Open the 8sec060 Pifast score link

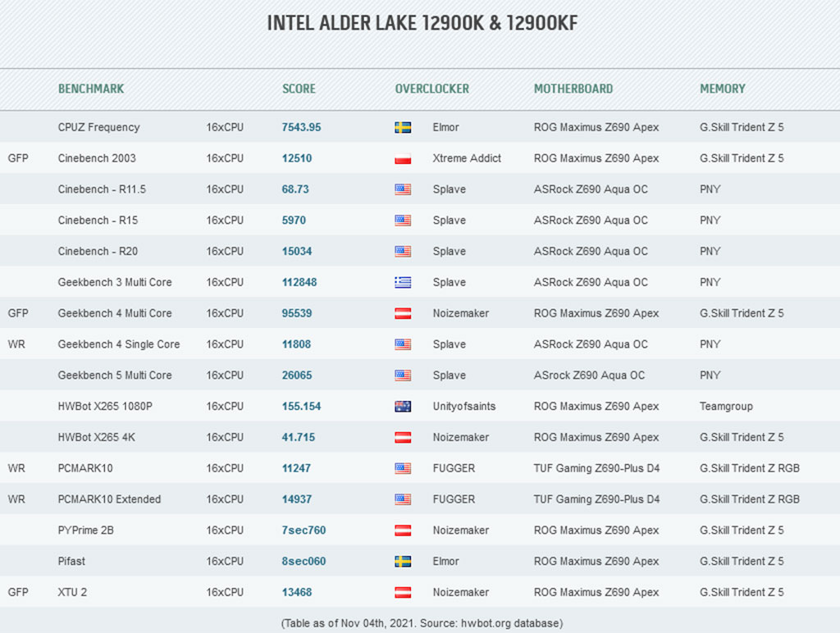click(x=304, y=561)
